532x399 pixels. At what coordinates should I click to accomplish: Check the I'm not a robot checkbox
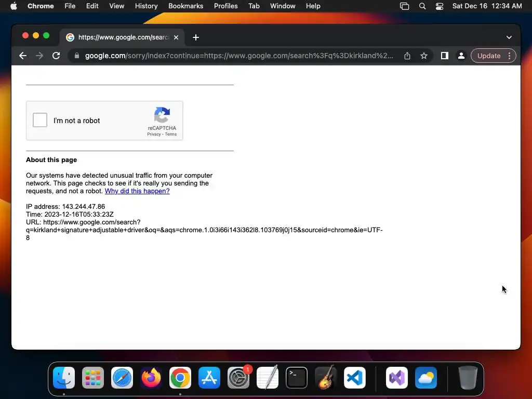(40, 120)
